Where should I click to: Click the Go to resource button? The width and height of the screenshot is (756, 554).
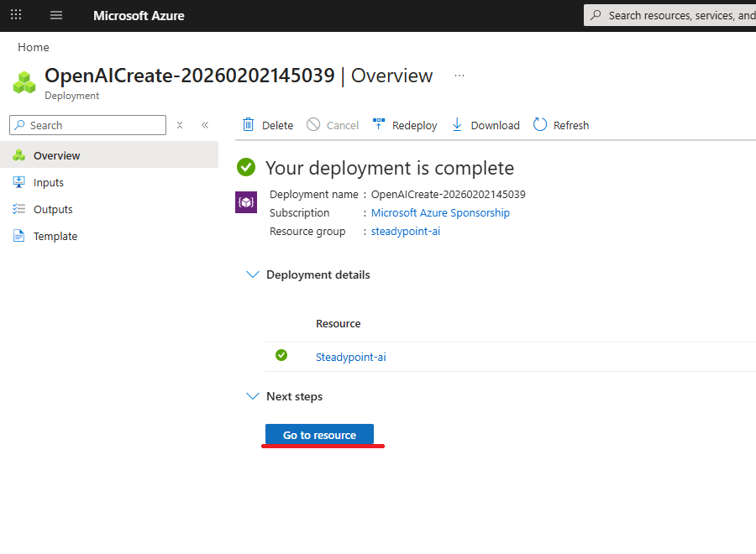click(x=319, y=435)
